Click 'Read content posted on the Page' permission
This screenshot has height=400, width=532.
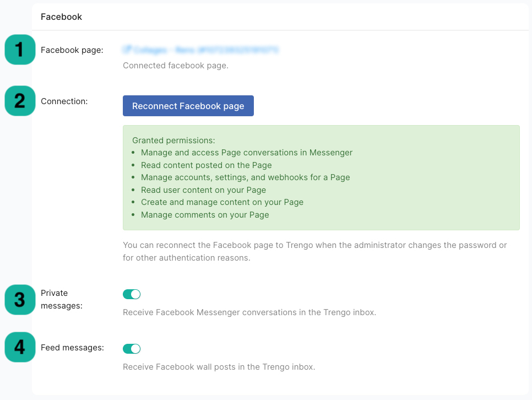point(206,165)
